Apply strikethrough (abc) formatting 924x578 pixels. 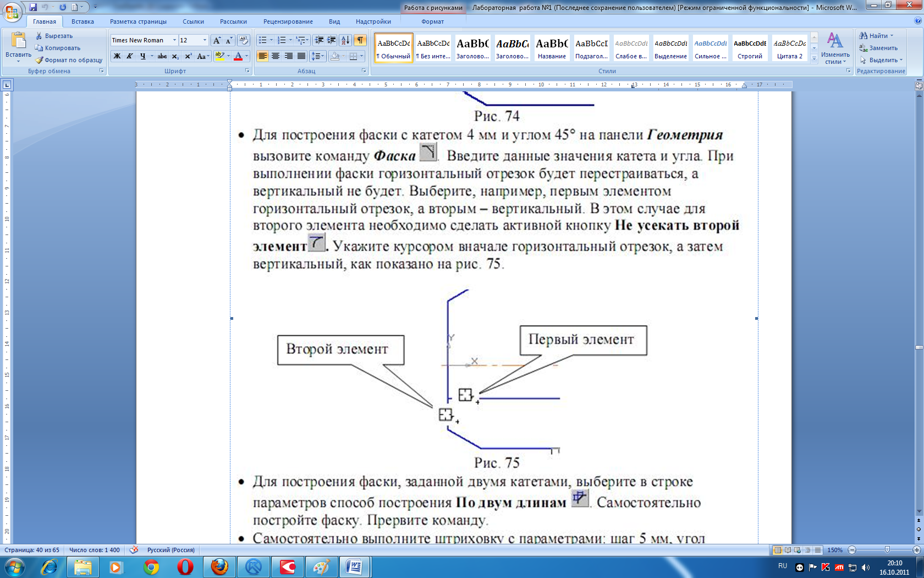[x=162, y=56]
